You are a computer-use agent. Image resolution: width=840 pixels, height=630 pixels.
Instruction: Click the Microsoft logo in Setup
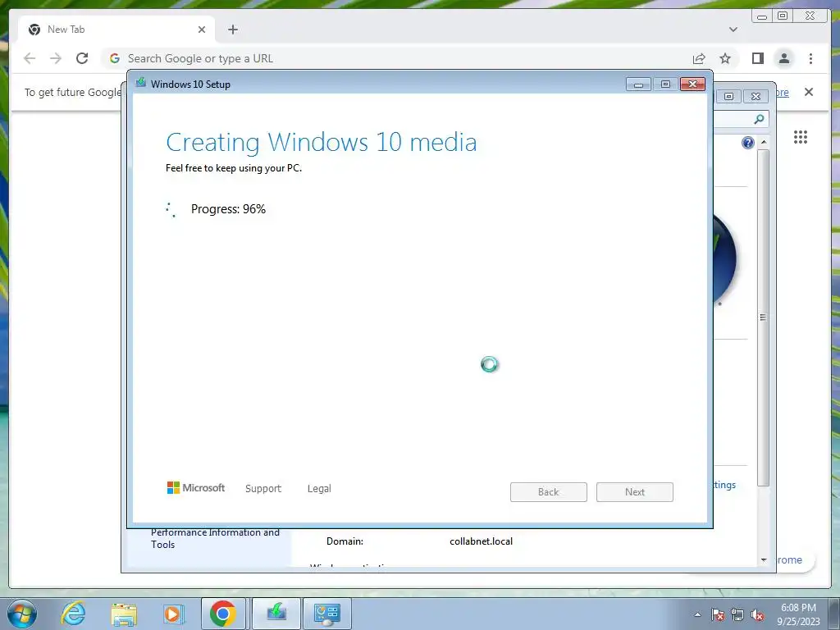coord(195,487)
